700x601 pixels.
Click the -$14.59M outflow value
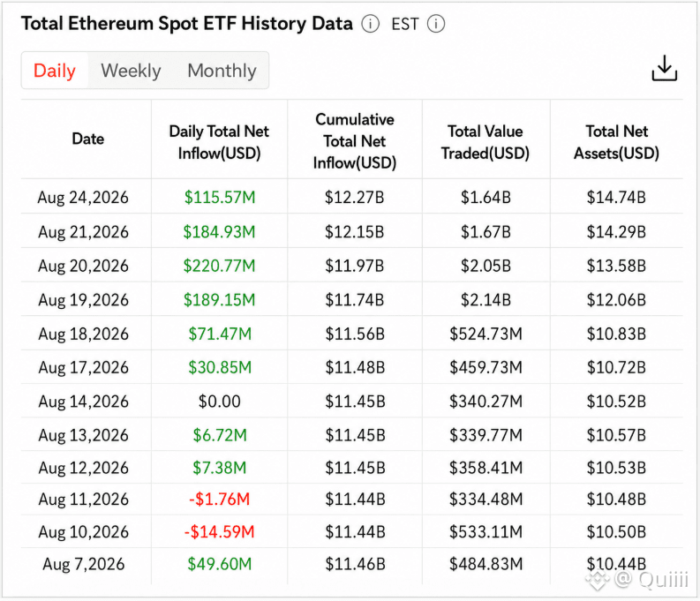(219, 532)
